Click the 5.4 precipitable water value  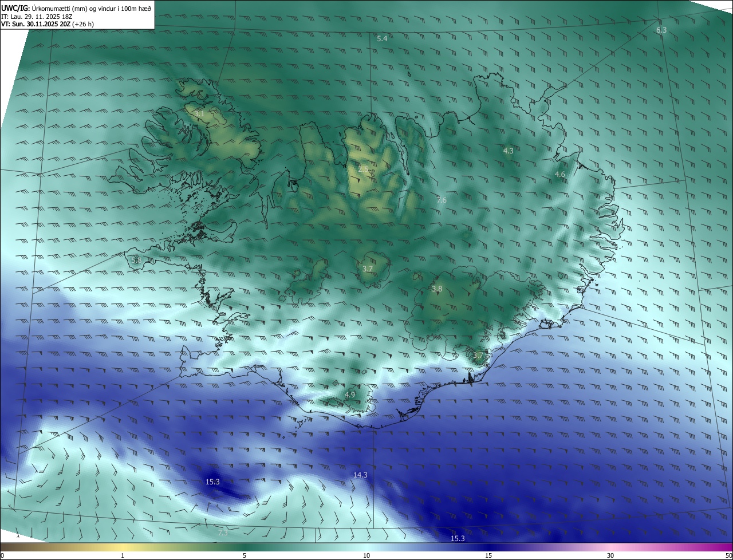pyautogui.click(x=382, y=38)
